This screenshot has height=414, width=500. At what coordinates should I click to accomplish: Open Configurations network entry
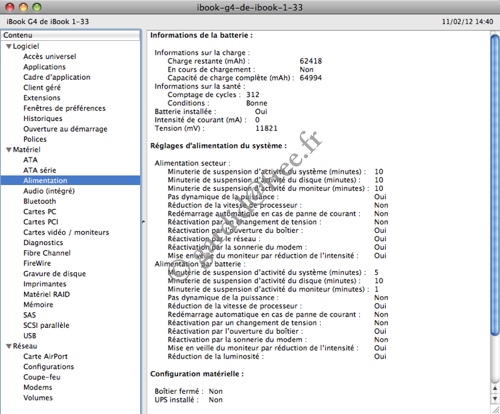click(x=49, y=366)
